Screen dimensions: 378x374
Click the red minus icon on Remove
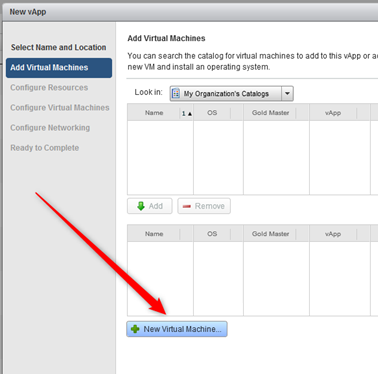pyautogui.click(x=187, y=206)
